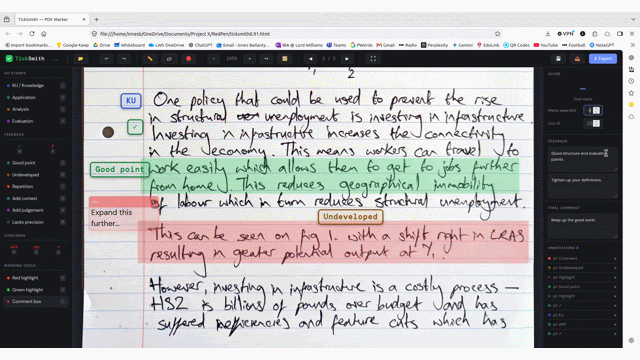Viewport: 640px width, 360px height.
Task: Activate the Comment box marking tool
Action: tap(36, 302)
